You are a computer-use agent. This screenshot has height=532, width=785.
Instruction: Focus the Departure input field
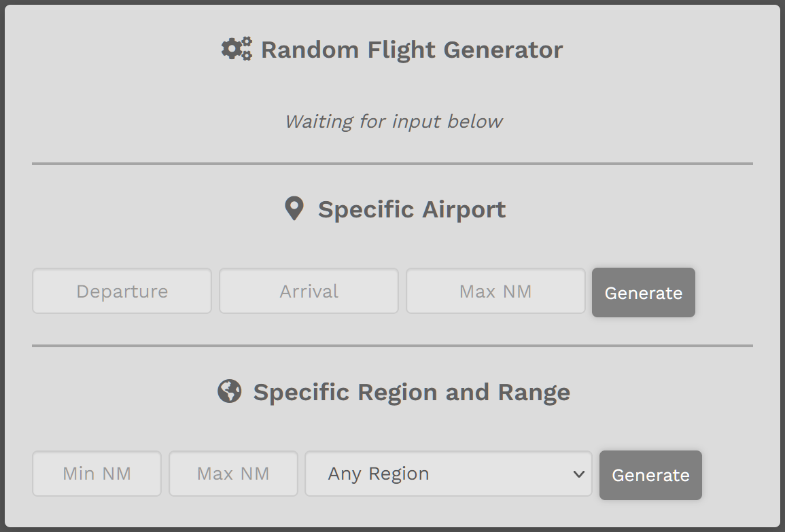point(122,291)
